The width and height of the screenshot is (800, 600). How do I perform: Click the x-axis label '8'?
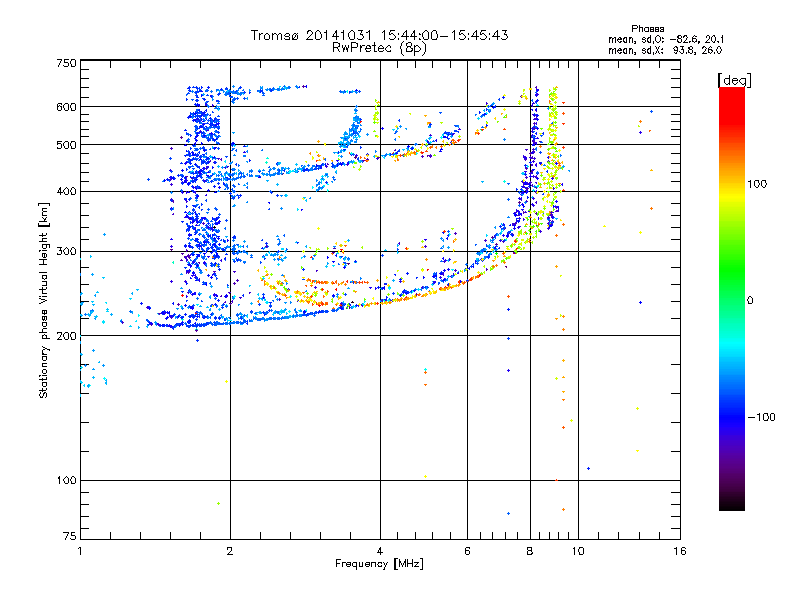pyautogui.click(x=530, y=551)
